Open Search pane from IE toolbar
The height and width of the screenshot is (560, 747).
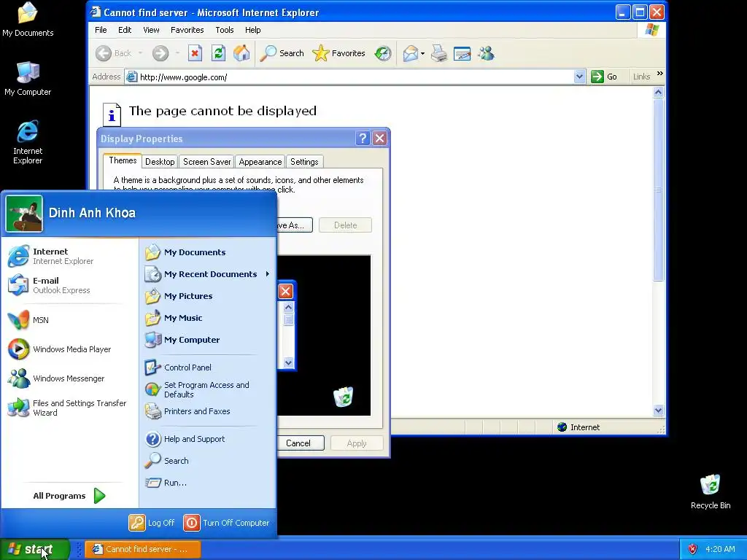[282, 53]
